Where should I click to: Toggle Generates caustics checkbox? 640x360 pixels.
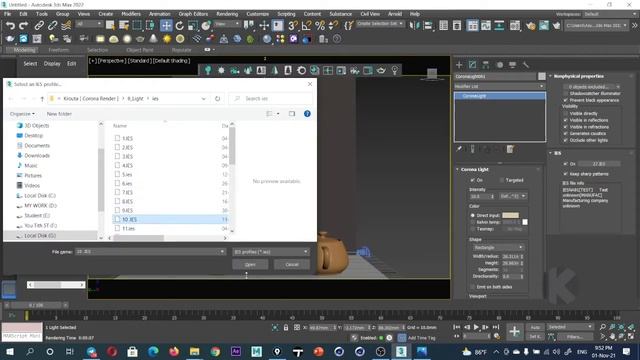566,133
